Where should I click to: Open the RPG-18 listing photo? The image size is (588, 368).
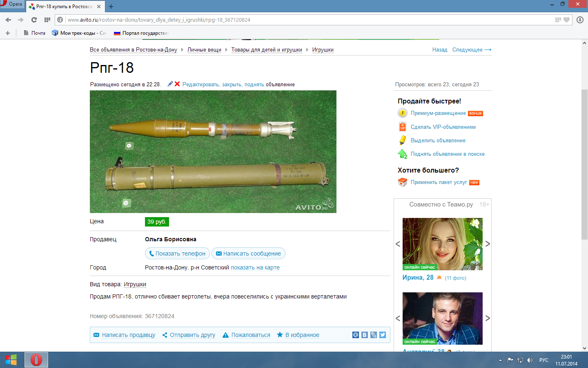tap(213, 152)
